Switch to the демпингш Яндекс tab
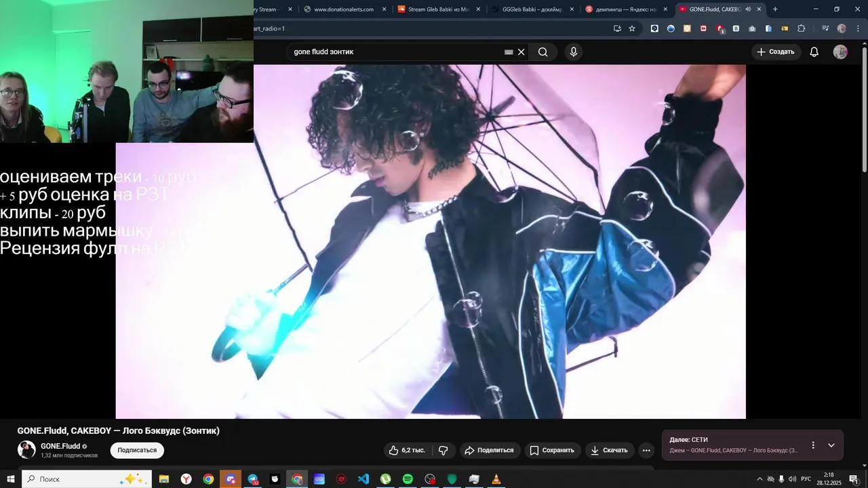 click(x=625, y=9)
